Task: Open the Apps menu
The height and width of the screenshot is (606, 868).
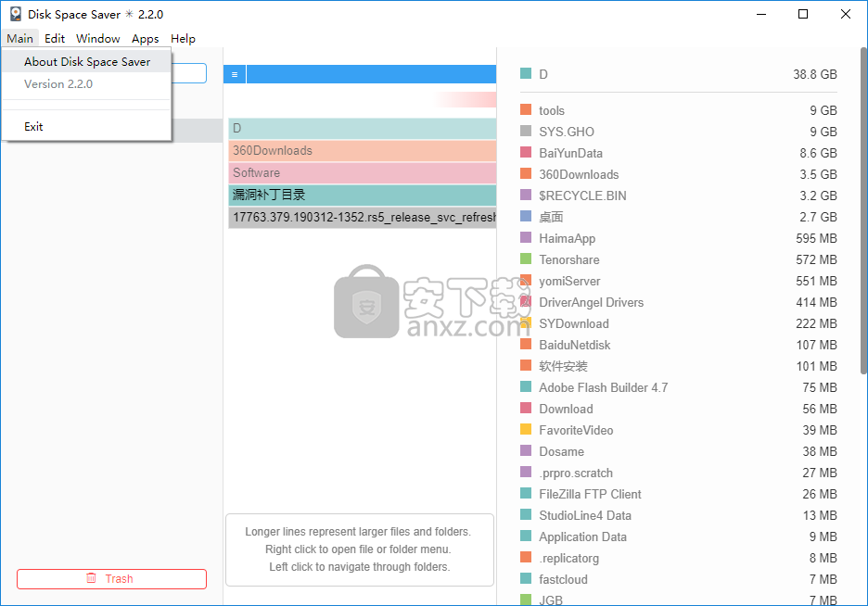Action: tap(145, 38)
